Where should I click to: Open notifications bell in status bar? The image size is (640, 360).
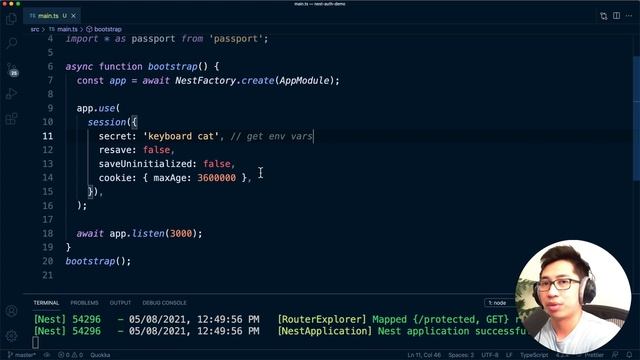click(629, 355)
